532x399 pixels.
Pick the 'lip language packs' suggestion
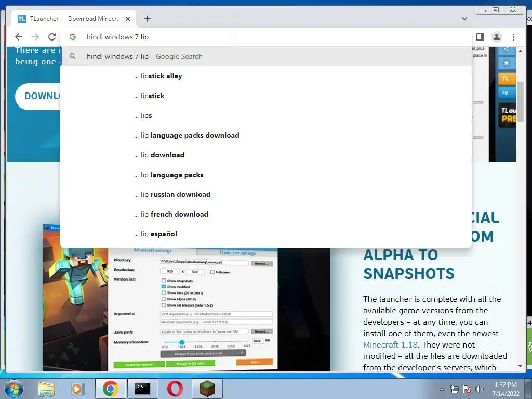coord(266,175)
